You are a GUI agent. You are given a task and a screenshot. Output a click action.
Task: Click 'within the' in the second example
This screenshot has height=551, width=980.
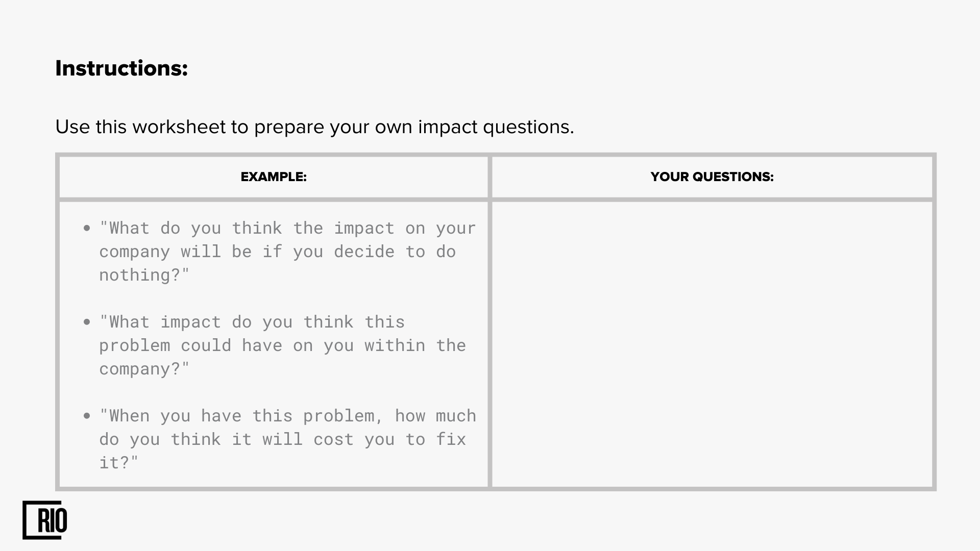tap(415, 345)
